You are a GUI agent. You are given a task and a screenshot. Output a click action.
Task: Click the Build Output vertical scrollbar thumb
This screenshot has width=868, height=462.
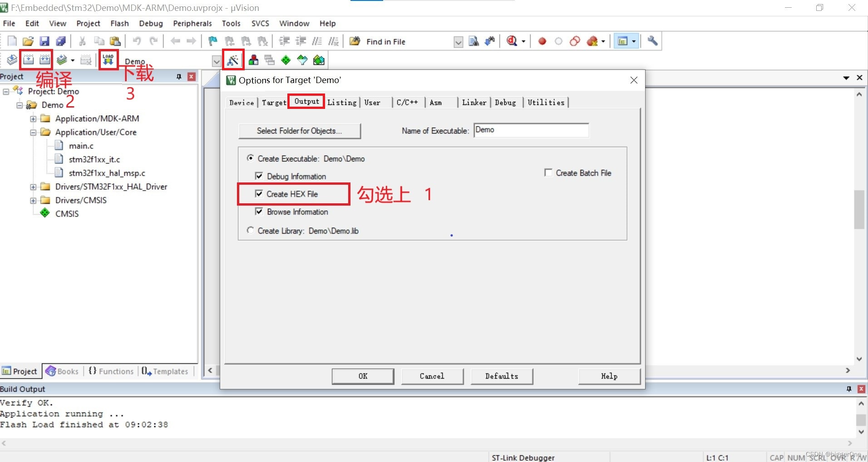(860, 419)
